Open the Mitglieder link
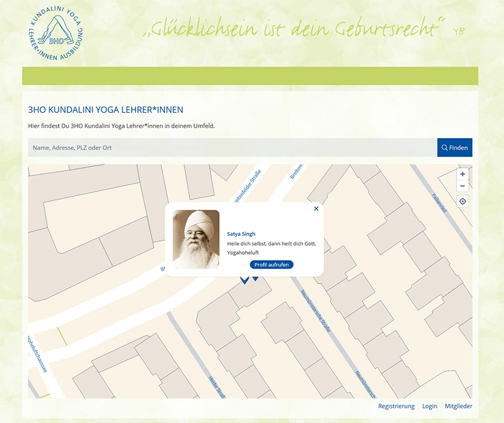This screenshot has width=504, height=423. (x=458, y=407)
